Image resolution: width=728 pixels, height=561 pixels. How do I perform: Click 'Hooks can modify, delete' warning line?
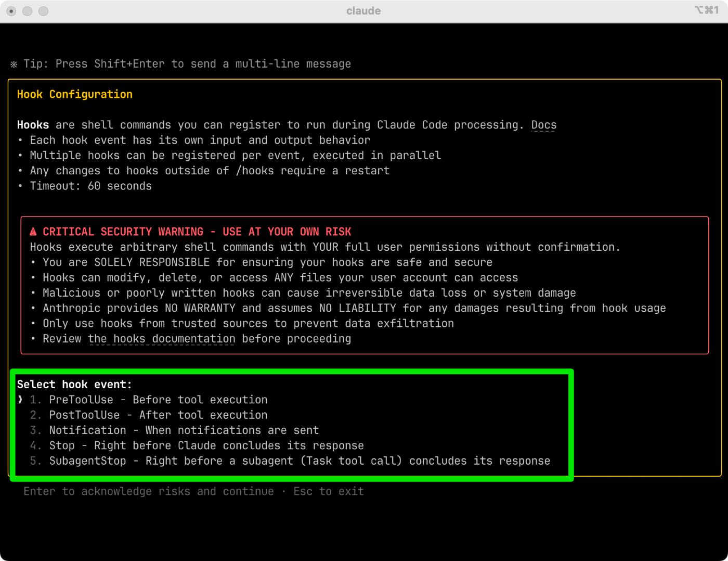(280, 277)
